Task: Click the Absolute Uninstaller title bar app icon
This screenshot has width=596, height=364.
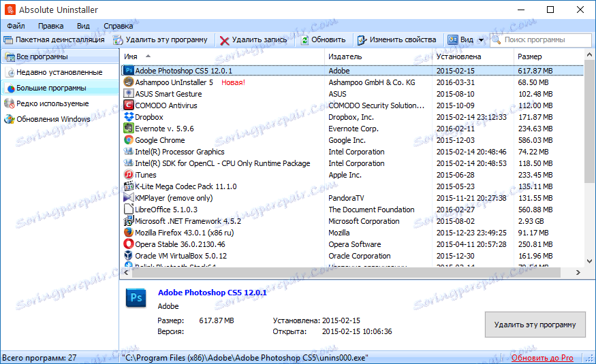Action: coord(10,10)
